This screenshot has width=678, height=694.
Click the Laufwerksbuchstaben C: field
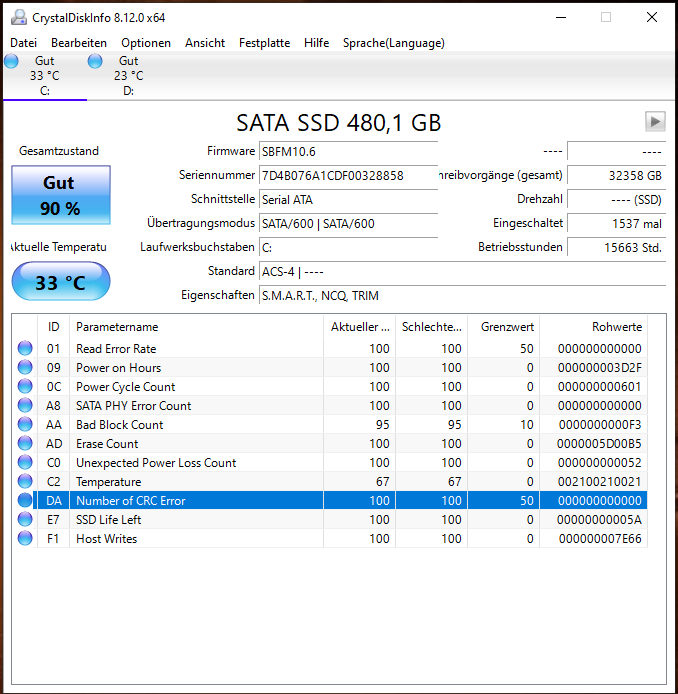[348, 247]
